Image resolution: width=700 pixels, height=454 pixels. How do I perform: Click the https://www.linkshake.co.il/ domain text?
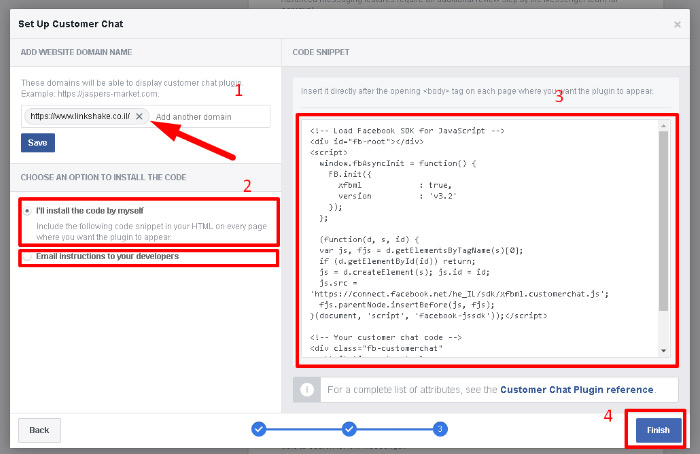pos(80,116)
